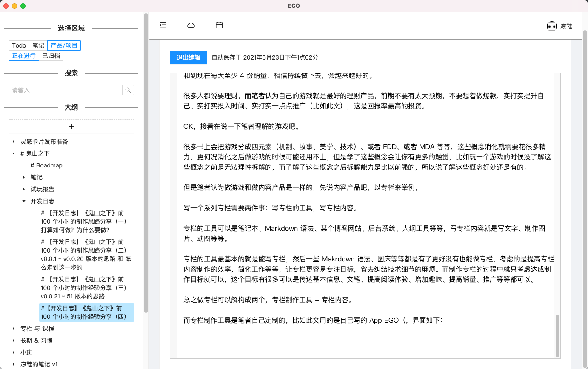Select 凉鞋的笔记 v1 item label
The image size is (588, 369).
[x=39, y=364]
